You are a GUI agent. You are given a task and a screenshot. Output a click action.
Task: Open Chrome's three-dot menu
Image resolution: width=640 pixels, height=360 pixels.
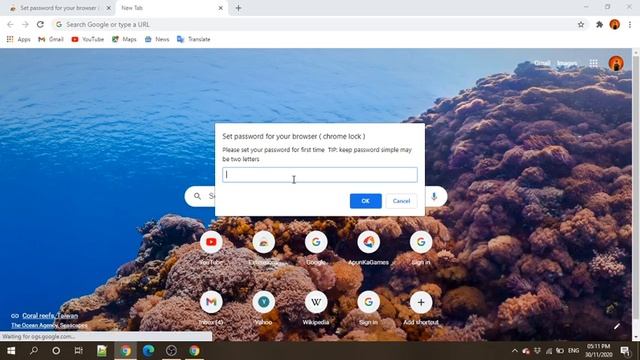(630, 24)
